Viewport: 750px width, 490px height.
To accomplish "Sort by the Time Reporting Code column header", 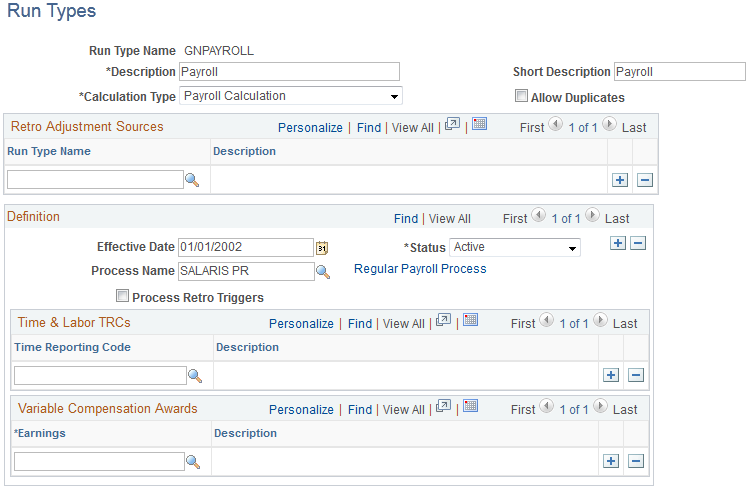I will (72, 347).
